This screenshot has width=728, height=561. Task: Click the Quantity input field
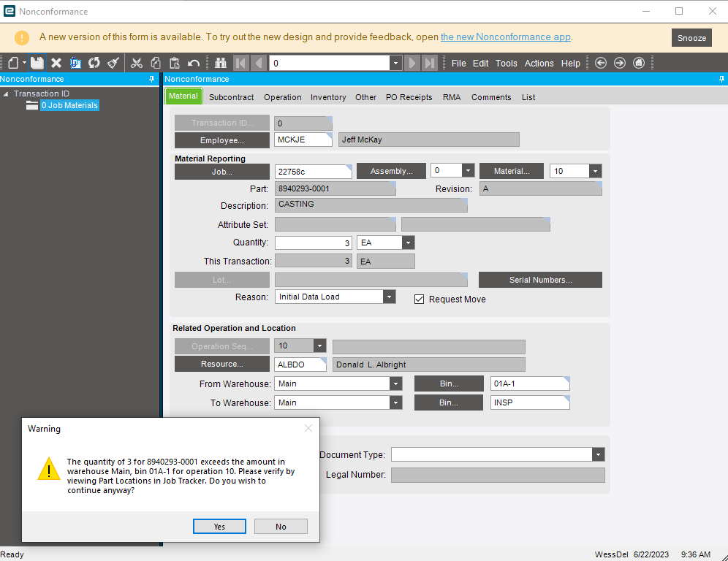pyautogui.click(x=314, y=243)
